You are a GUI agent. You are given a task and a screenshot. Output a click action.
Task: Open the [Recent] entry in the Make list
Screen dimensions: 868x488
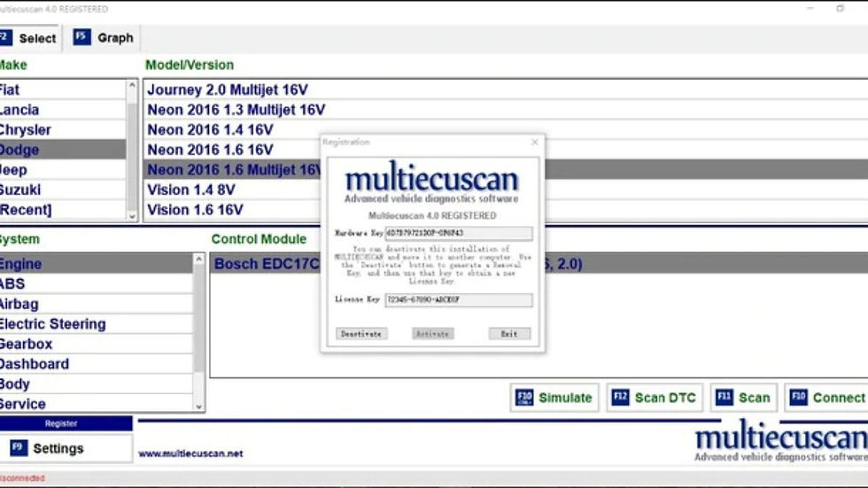[x=63, y=210]
